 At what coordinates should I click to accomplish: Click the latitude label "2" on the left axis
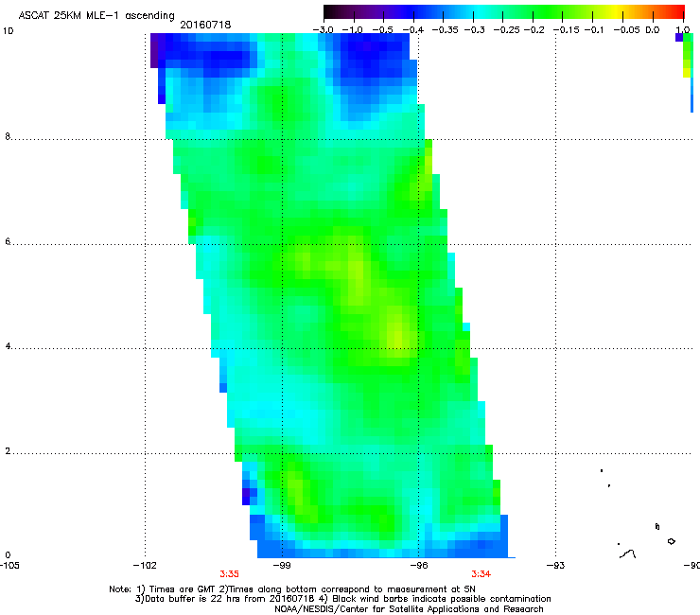8,451
